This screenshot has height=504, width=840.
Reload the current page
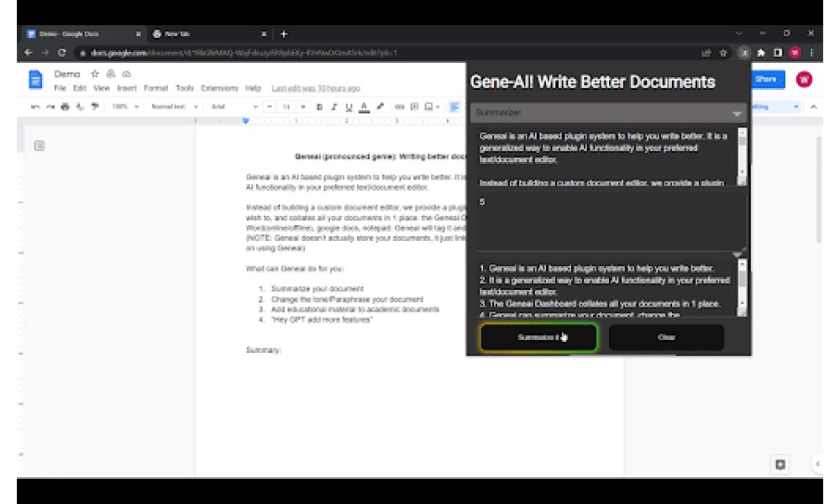tap(61, 52)
